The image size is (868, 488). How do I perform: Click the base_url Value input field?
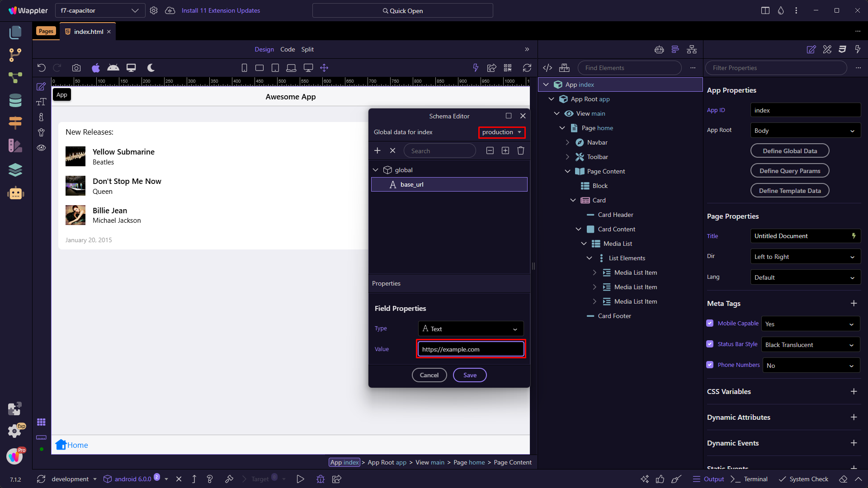[x=471, y=349]
